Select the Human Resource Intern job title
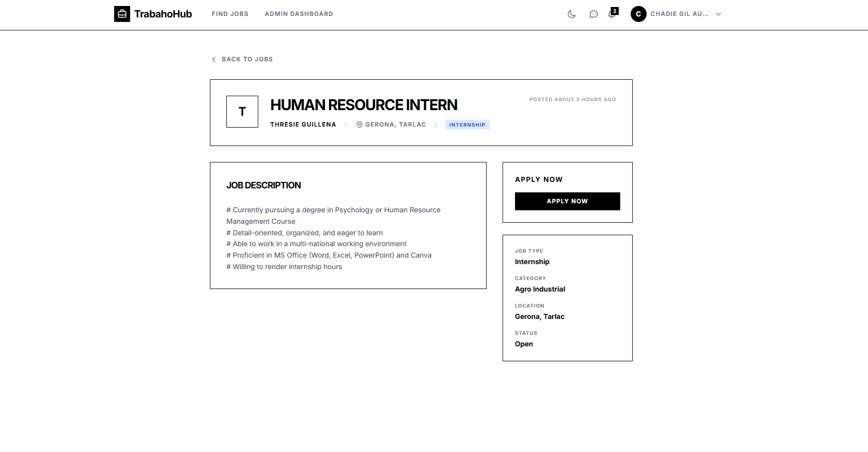Image resolution: width=868 pixels, height=452 pixels. click(x=363, y=105)
